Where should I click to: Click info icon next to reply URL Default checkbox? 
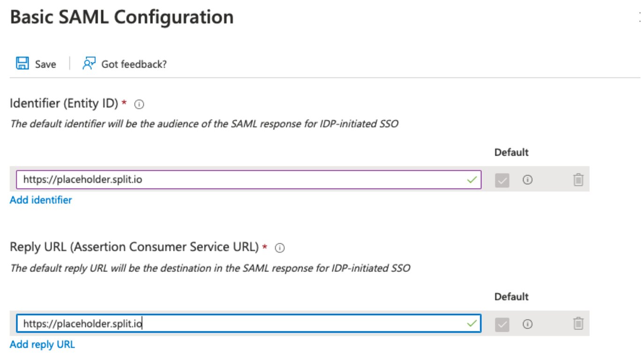(x=528, y=324)
